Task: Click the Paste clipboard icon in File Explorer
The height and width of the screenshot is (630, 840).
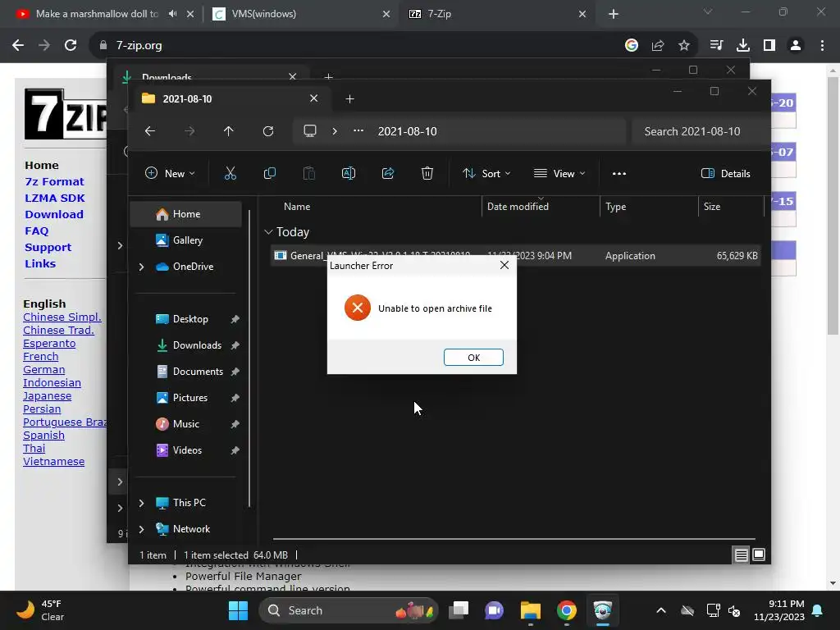Action: pos(309,173)
